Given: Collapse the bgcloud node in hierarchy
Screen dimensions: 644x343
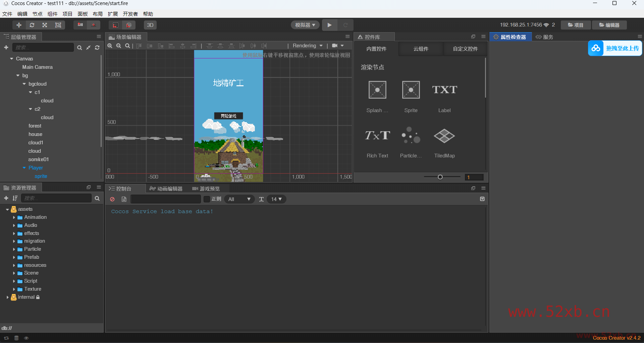Looking at the screenshot, I should coord(24,84).
